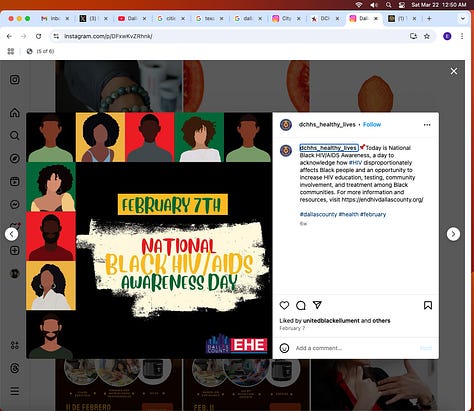This screenshot has height=411, width=474.
Task: Open Control Center in menu bar
Action: [x=402, y=5]
